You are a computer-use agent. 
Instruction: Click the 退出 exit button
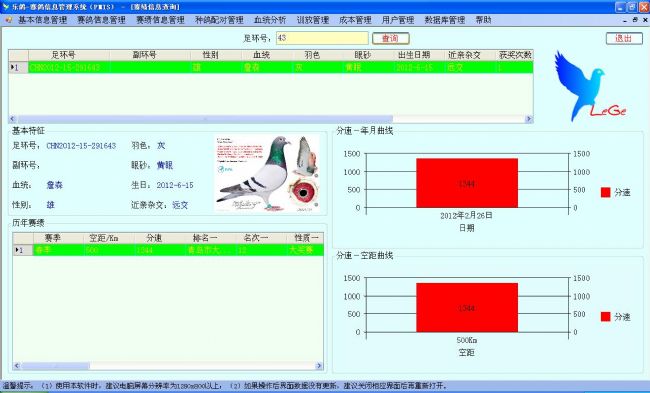coord(624,39)
